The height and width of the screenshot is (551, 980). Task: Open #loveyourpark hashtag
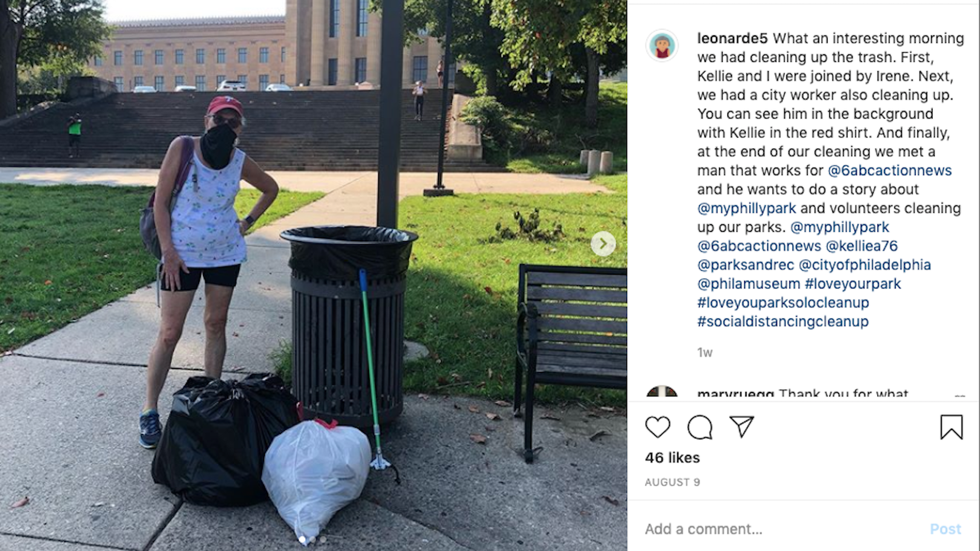[853, 284]
